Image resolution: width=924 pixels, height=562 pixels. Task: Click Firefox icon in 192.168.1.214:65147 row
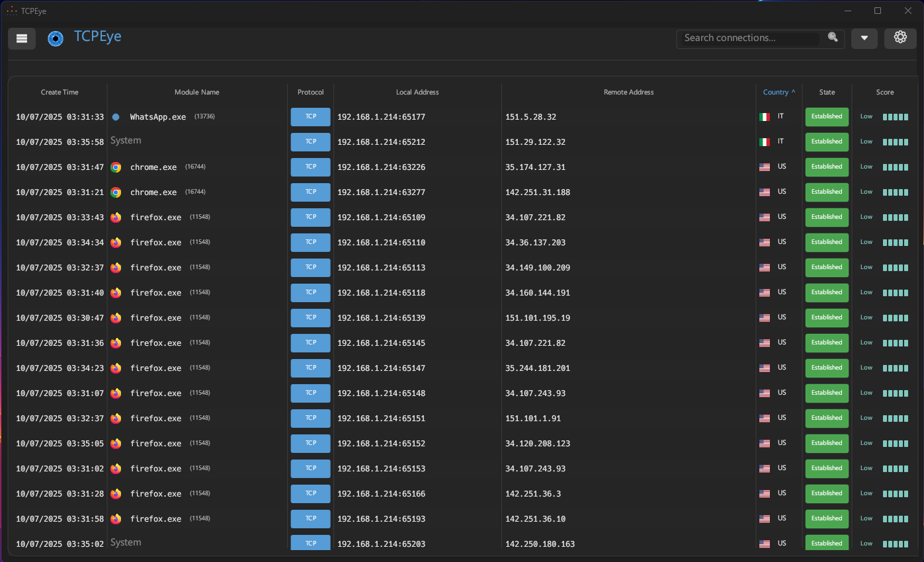pos(116,368)
